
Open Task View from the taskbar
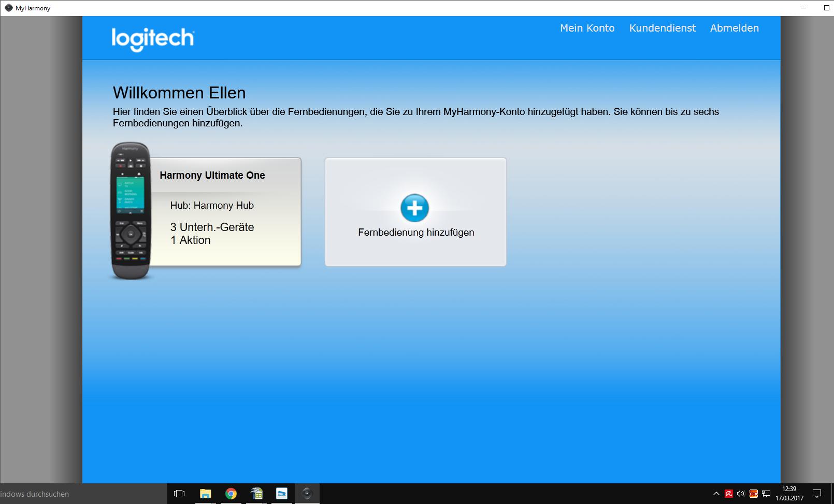coord(179,494)
